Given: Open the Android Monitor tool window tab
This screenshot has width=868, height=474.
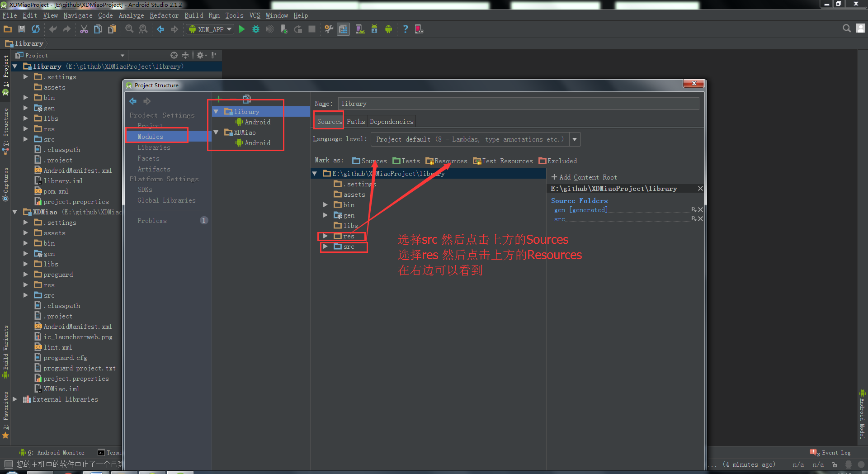Looking at the screenshot, I should coord(52,452).
